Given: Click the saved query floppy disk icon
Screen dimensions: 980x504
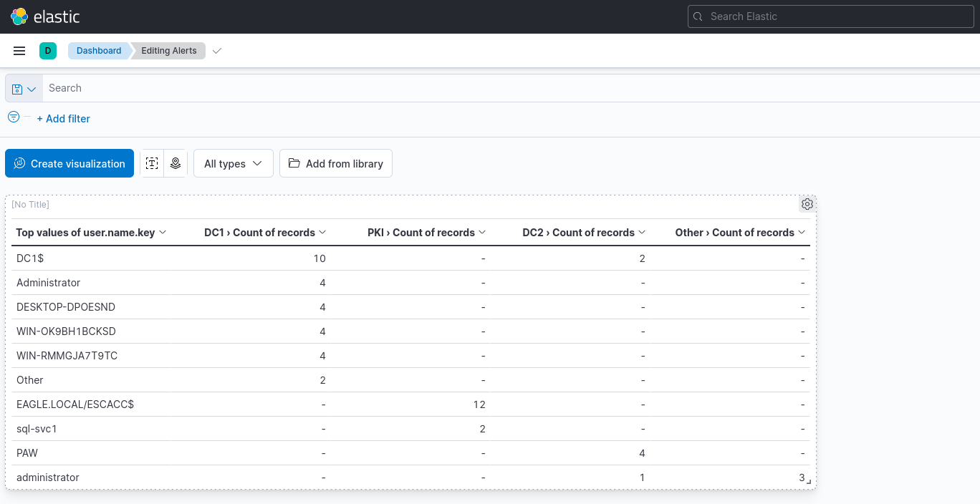Looking at the screenshot, I should (16, 87).
